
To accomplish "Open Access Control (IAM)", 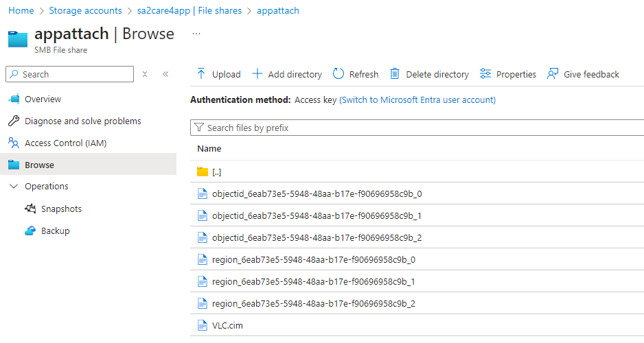I will tap(65, 143).
